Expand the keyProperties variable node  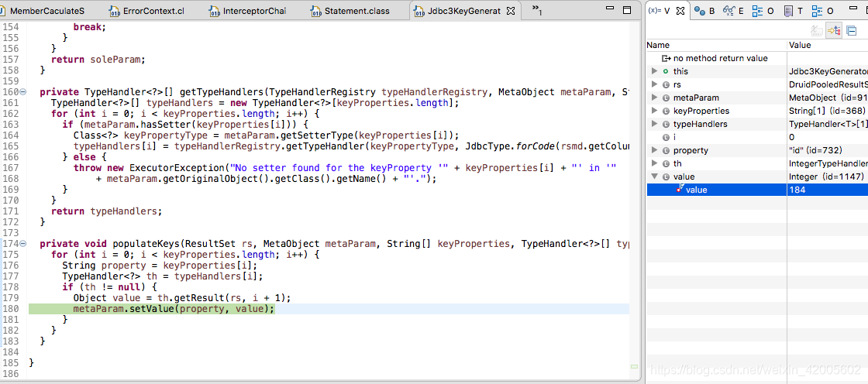pyautogui.click(x=654, y=111)
